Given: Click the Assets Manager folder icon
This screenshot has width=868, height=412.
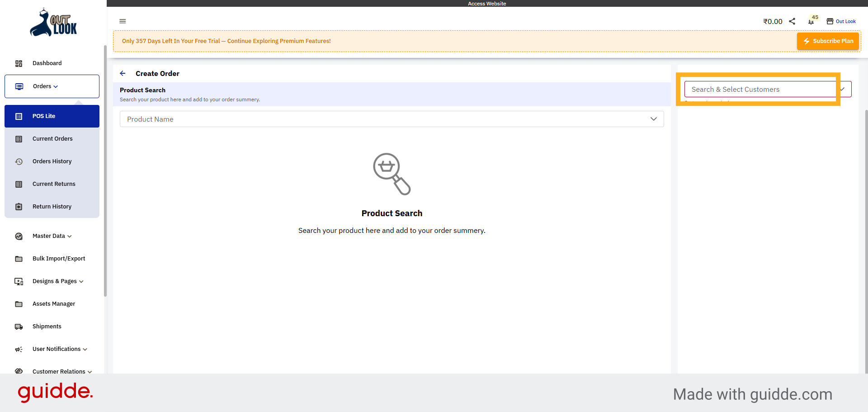Looking at the screenshot, I should coord(19,304).
